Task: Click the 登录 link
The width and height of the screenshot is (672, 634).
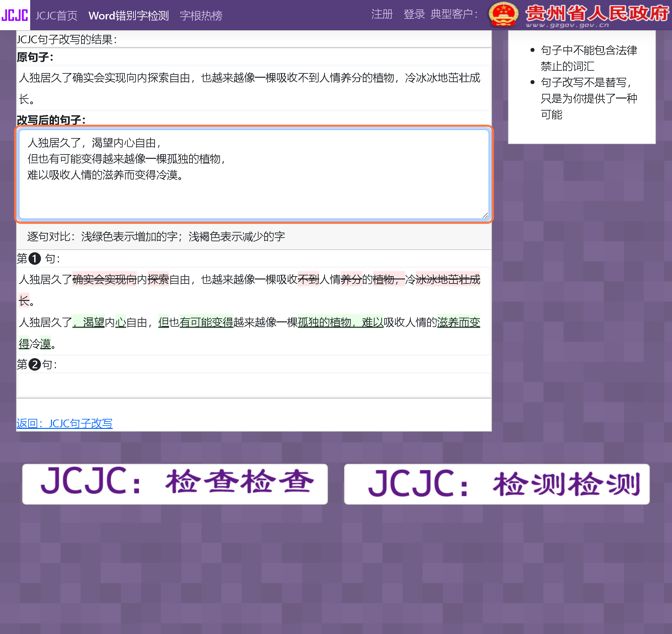Action: [x=414, y=14]
